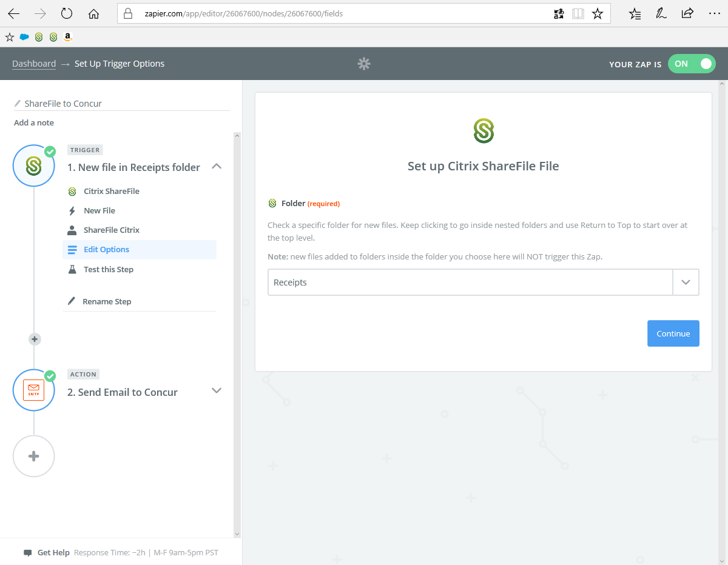Click the Amazon bookmark icon
The width and height of the screenshot is (728, 565).
click(x=68, y=37)
